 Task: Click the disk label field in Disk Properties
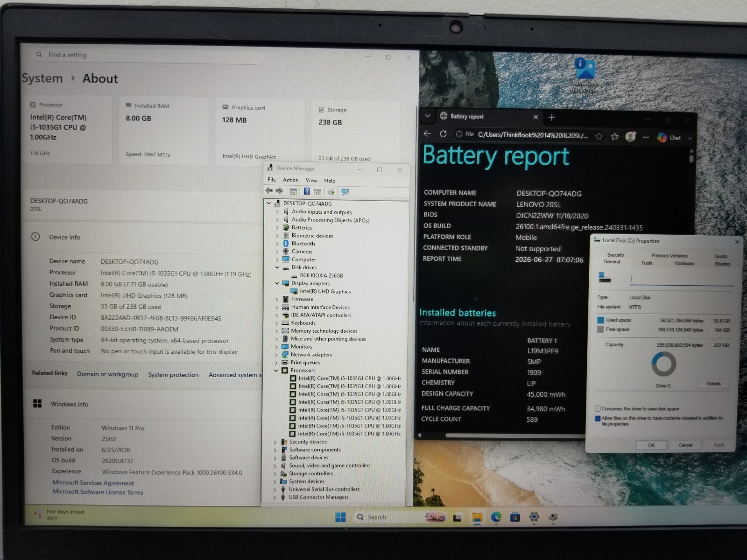point(682,280)
